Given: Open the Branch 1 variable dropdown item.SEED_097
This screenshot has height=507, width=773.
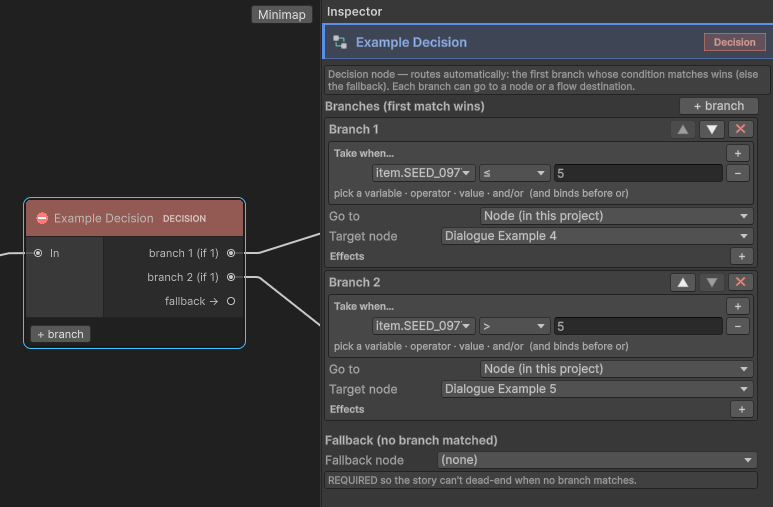Looking at the screenshot, I should click(x=423, y=173).
